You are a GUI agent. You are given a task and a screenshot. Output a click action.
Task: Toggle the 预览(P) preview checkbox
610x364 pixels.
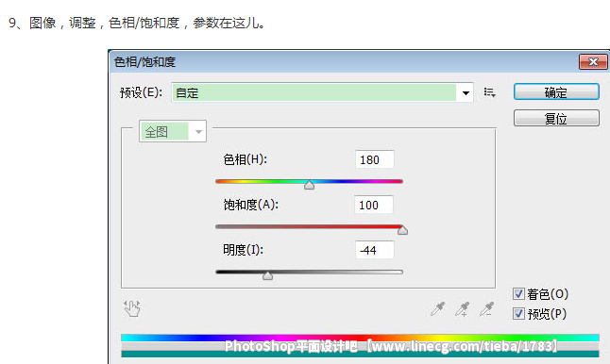[518, 313]
